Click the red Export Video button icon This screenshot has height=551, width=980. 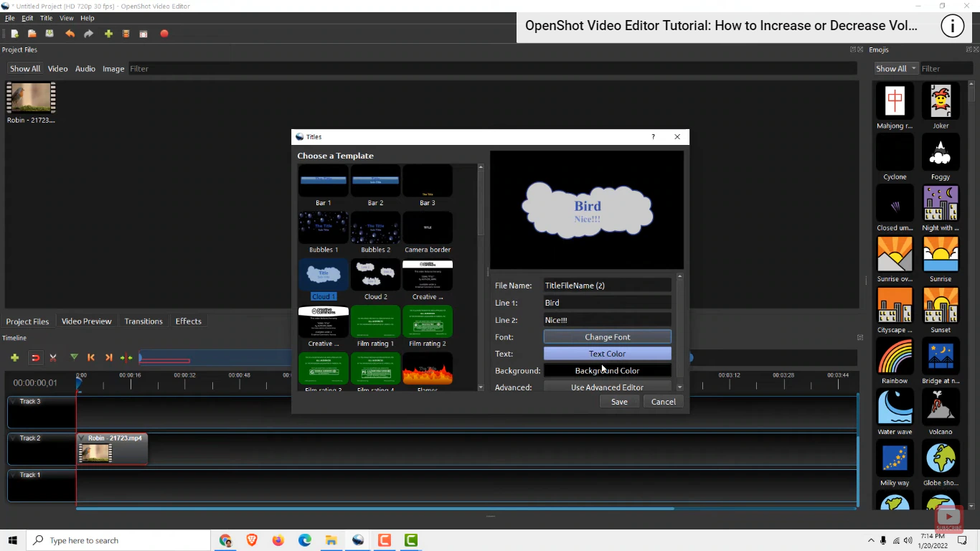coord(164,34)
